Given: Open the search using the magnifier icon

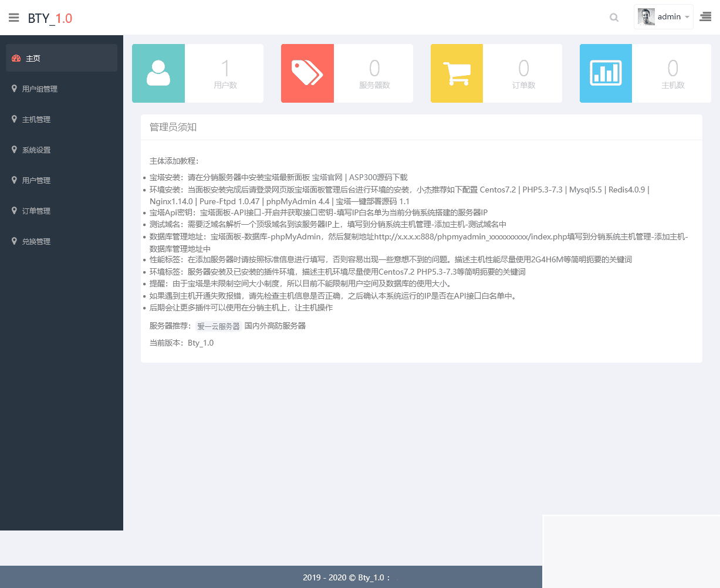Looking at the screenshot, I should click(614, 17).
